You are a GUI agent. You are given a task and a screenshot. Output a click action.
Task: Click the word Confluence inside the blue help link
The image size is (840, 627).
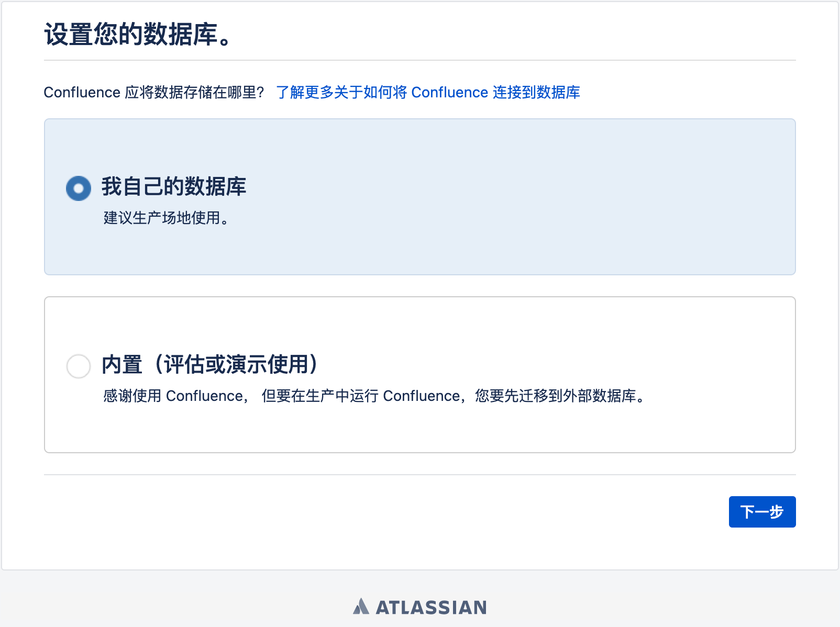click(450, 93)
